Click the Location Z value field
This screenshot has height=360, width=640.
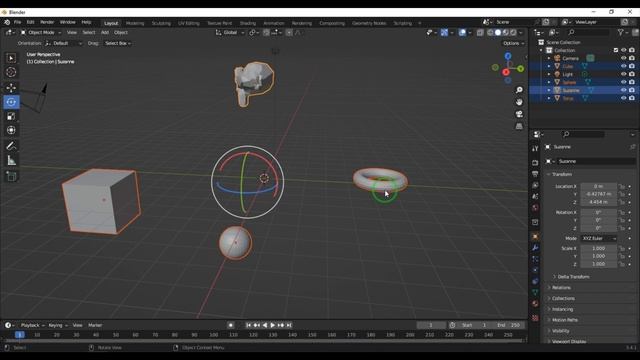click(x=598, y=202)
